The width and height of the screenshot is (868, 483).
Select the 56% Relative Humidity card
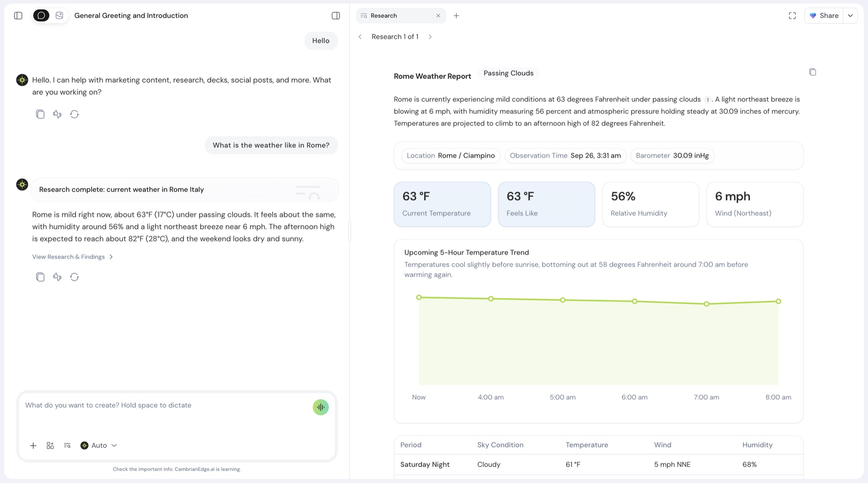(651, 204)
